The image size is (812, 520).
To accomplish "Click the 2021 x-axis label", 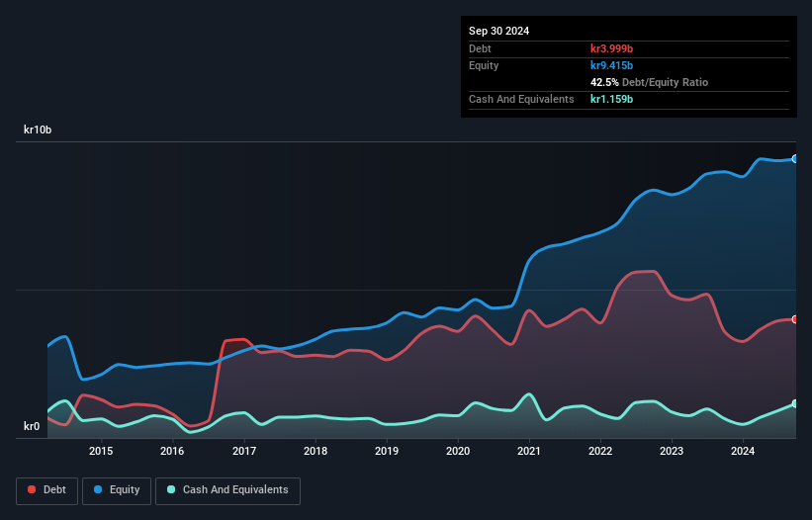I will tap(529, 451).
